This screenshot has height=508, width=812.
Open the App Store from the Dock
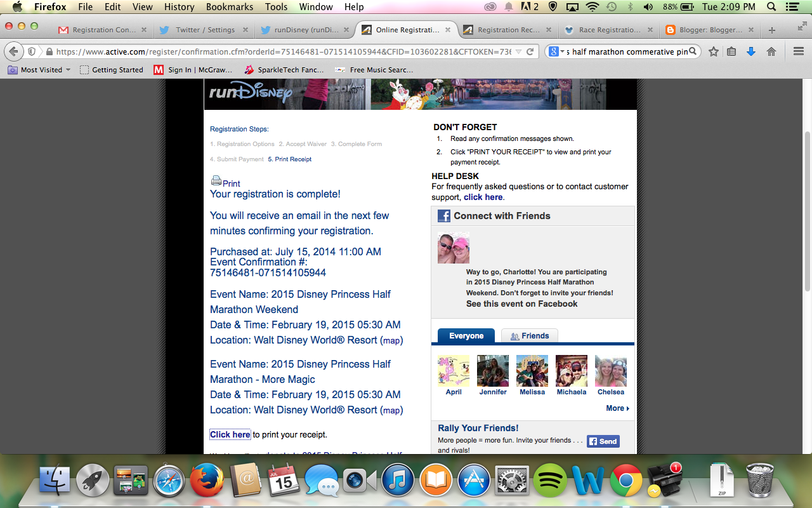click(x=474, y=481)
